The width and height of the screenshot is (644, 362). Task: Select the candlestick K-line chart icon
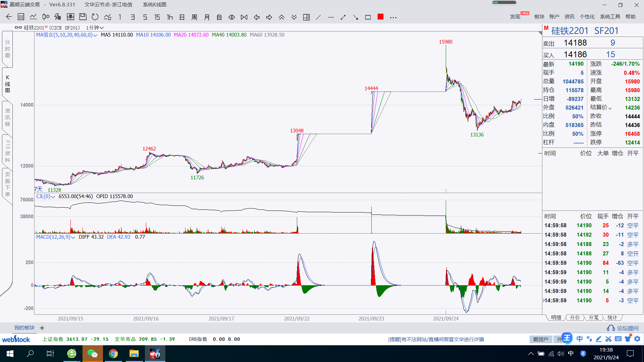46,17
